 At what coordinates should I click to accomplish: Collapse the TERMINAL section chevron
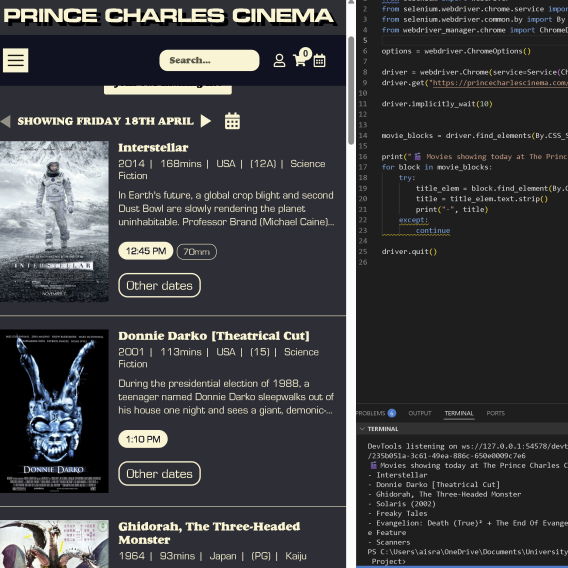362,429
